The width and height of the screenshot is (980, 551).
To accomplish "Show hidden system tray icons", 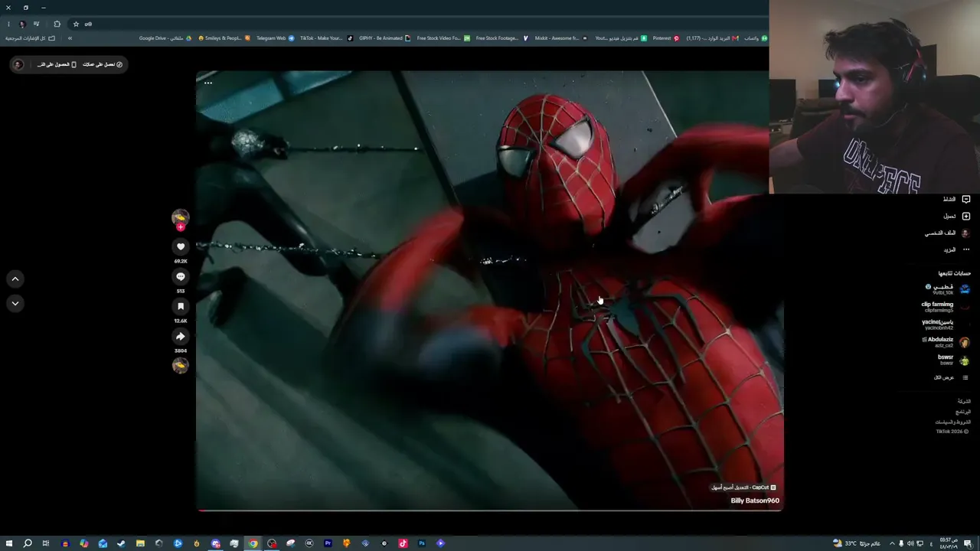I will (x=892, y=543).
